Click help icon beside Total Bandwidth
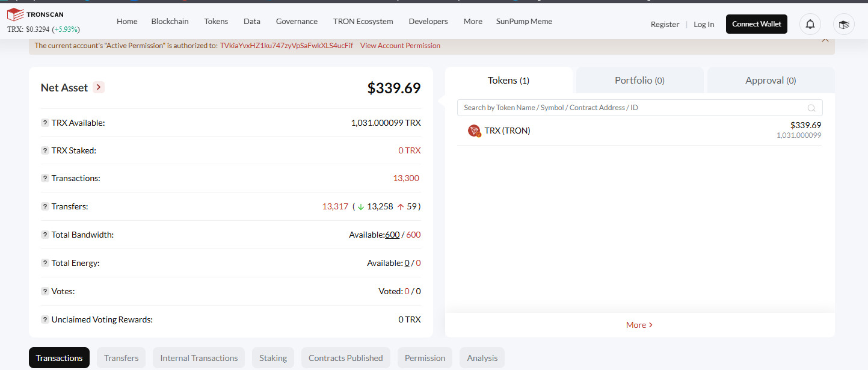The image size is (868, 370). [45, 235]
